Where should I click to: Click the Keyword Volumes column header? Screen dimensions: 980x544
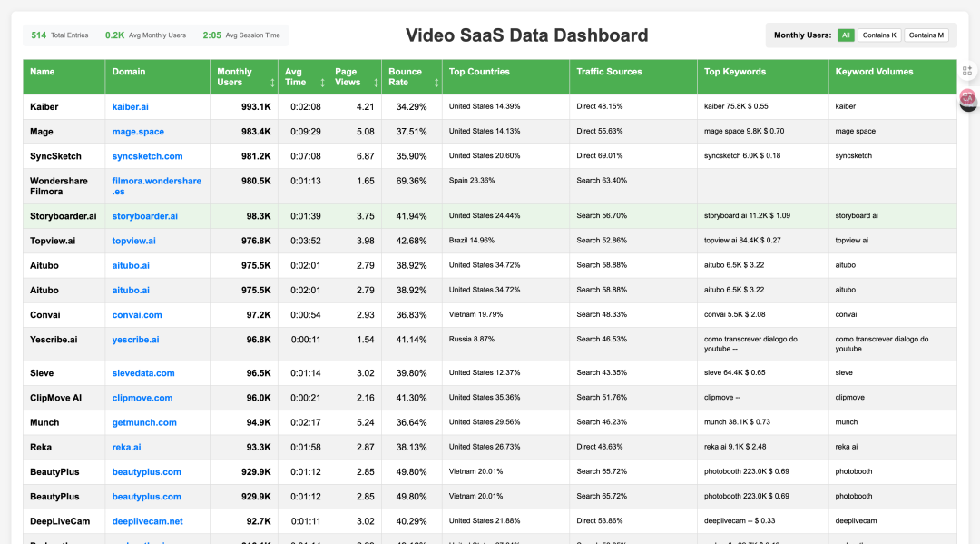click(x=893, y=77)
